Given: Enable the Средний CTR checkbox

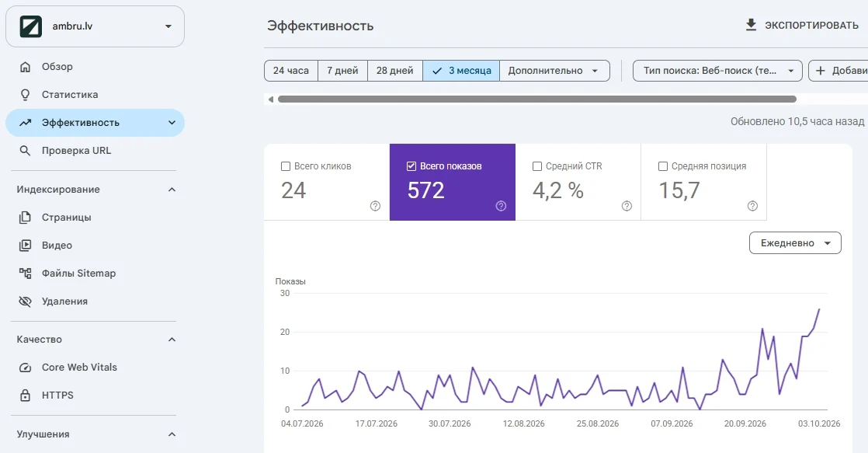Looking at the screenshot, I should tap(537, 166).
